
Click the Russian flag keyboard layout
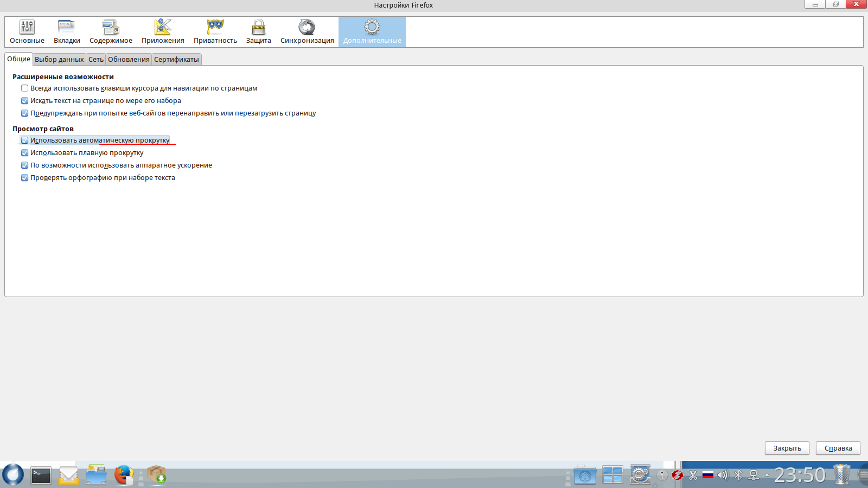(708, 475)
